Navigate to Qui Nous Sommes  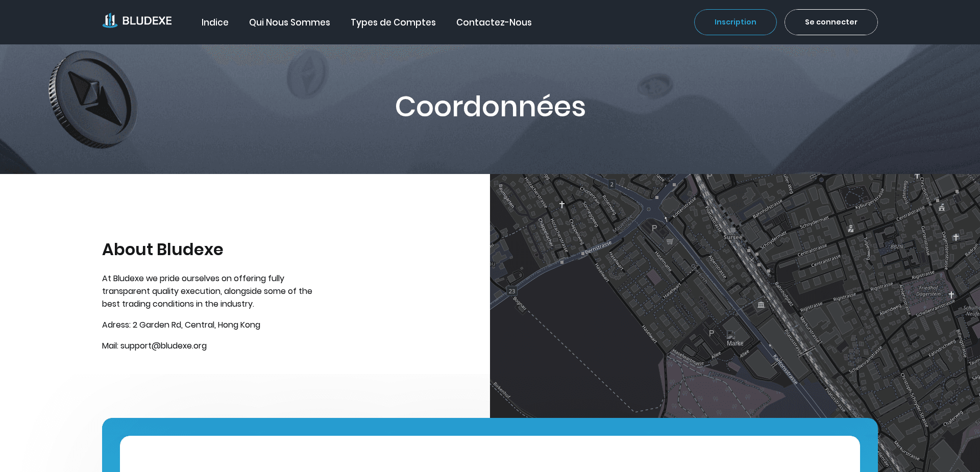289,22
